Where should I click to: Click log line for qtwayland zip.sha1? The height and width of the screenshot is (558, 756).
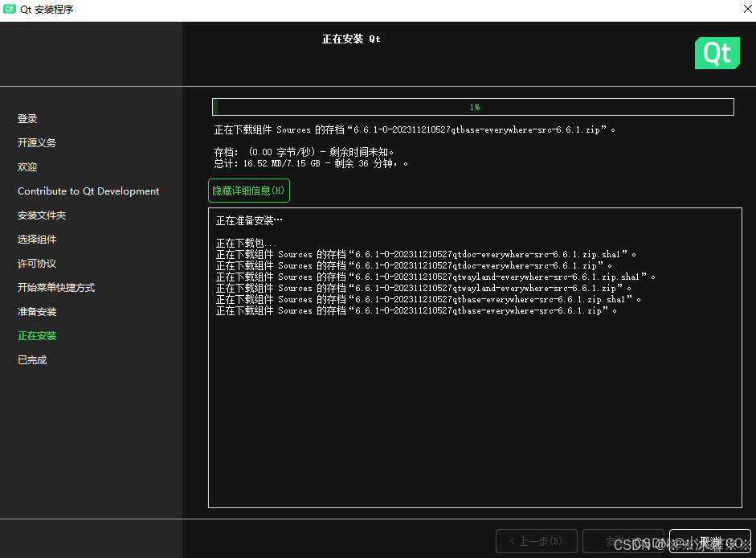(436, 277)
